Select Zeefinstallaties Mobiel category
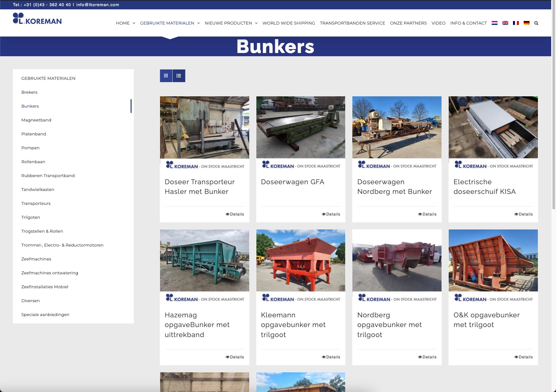556x392 pixels. click(x=45, y=287)
